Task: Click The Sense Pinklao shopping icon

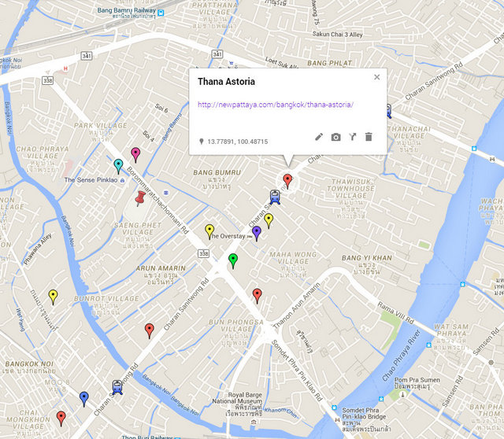Action: [122, 180]
